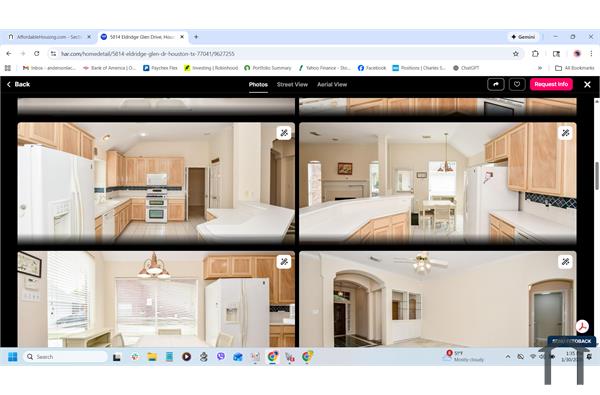The height and width of the screenshot is (395, 600).
Task: Open the Positions Charles Schwab bookmark
Action: tap(419, 68)
